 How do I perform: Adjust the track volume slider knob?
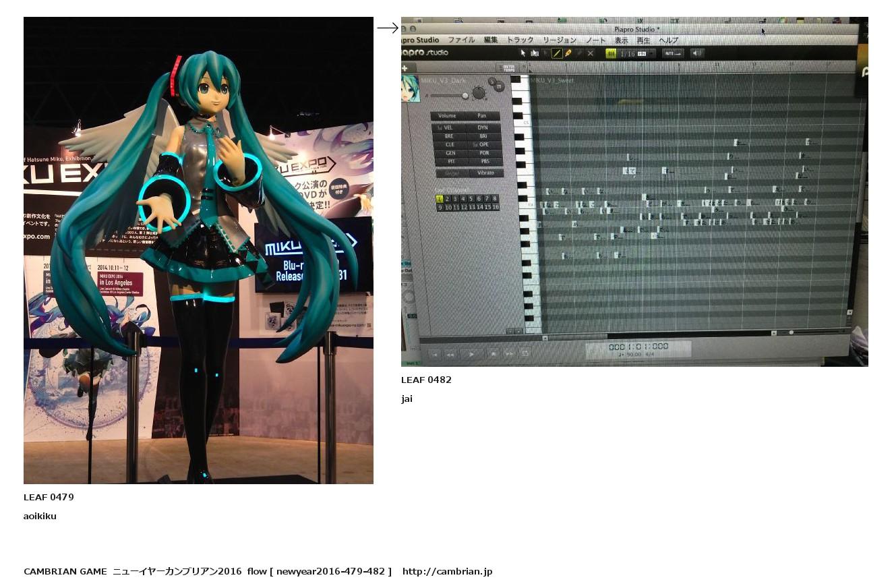coord(465,96)
